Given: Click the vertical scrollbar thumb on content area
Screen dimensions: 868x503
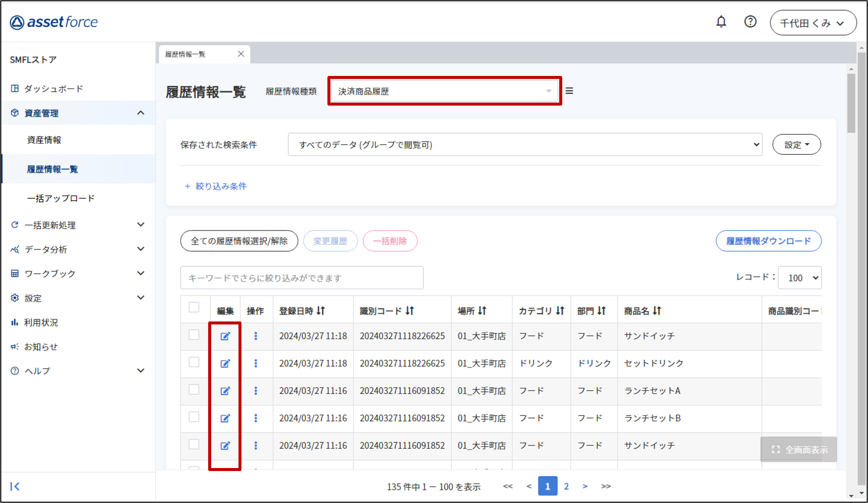Looking at the screenshot, I should 851,103.
